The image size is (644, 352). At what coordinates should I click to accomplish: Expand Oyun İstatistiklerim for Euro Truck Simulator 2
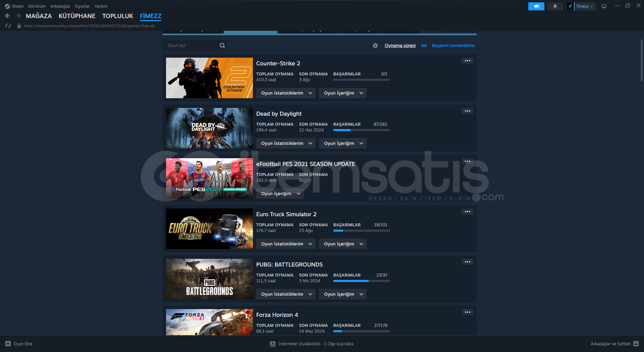click(286, 244)
